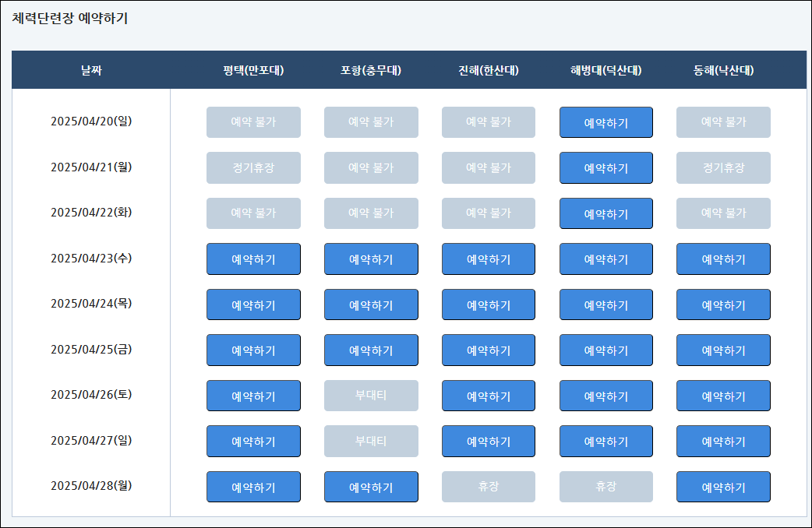Select the date 2025/04/24(목)
The width and height of the screenshot is (812, 528).
[x=91, y=304]
